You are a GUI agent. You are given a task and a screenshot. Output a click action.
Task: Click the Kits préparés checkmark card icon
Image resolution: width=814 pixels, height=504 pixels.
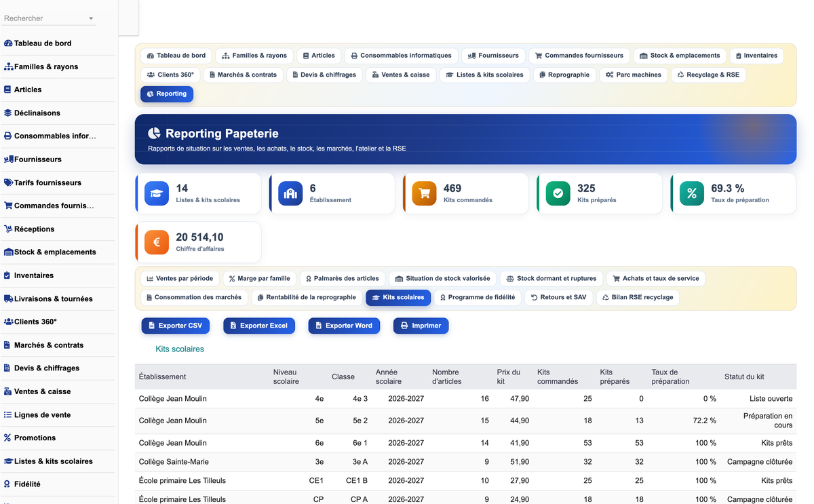tap(558, 193)
